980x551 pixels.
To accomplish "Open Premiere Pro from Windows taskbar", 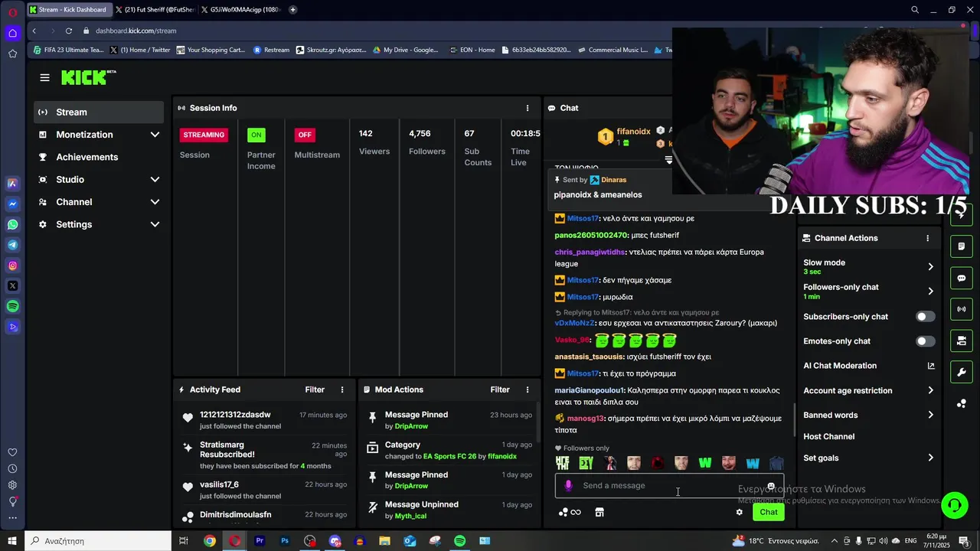I will pos(260,541).
